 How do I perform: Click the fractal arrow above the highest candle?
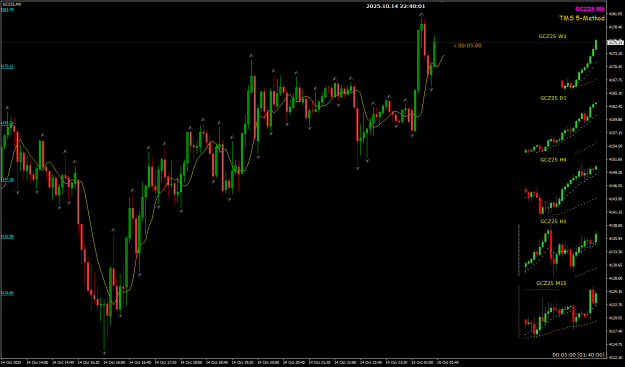click(x=421, y=14)
